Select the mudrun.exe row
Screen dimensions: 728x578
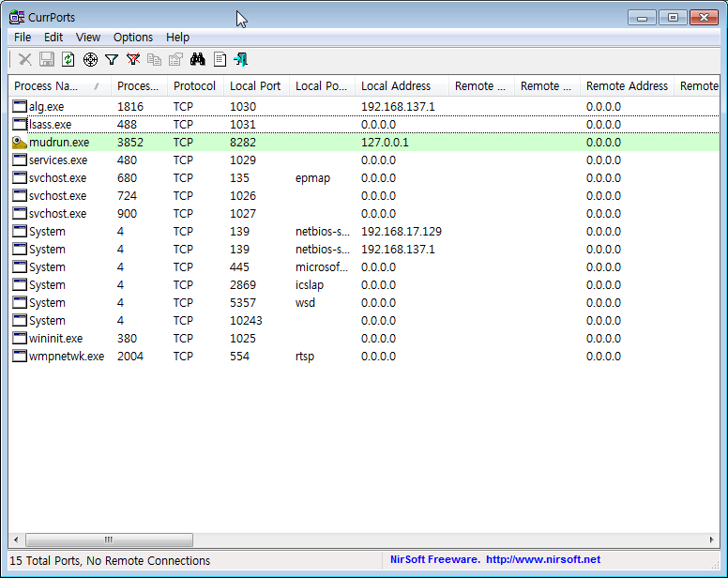59,143
